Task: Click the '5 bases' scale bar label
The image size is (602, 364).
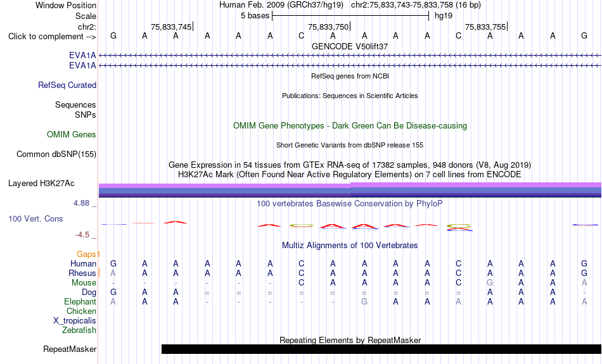Action: pos(255,16)
